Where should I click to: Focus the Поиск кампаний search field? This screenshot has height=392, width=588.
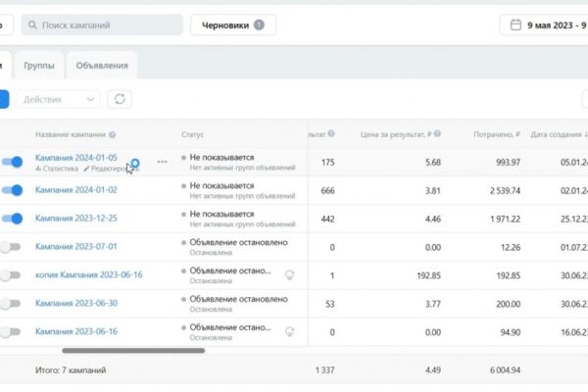click(102, 25)
